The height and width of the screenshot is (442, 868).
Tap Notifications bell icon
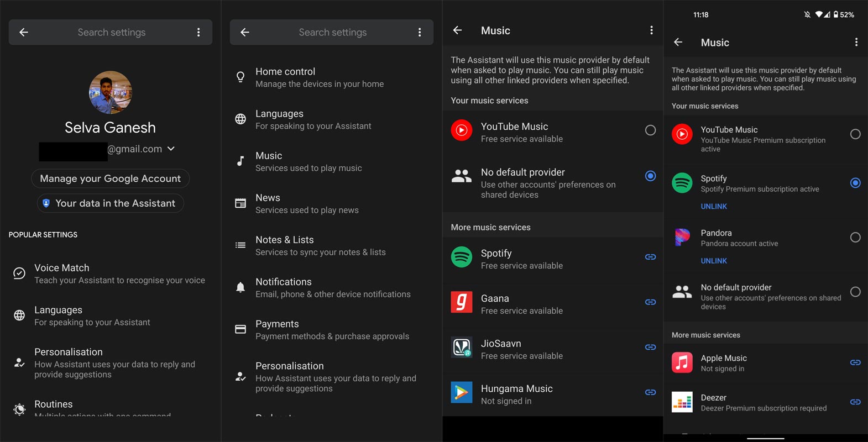(x=240, y=287)
